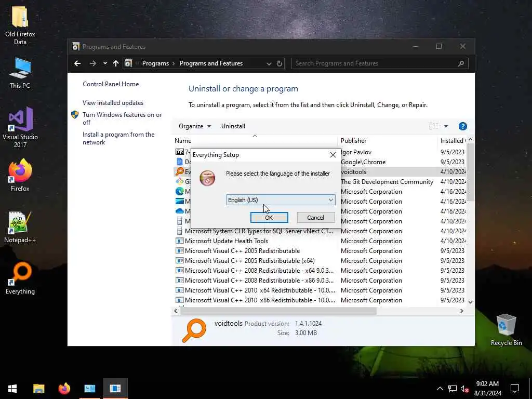Viewport: 532px width, 399px height.
Task: Click the change view icon
Action: 434,126
